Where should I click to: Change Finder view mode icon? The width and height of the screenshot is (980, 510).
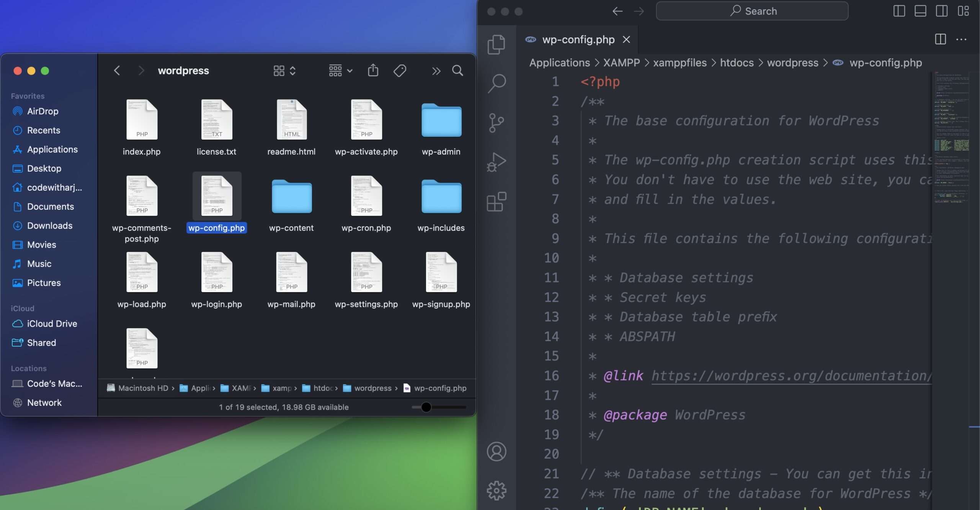point(284,70)
